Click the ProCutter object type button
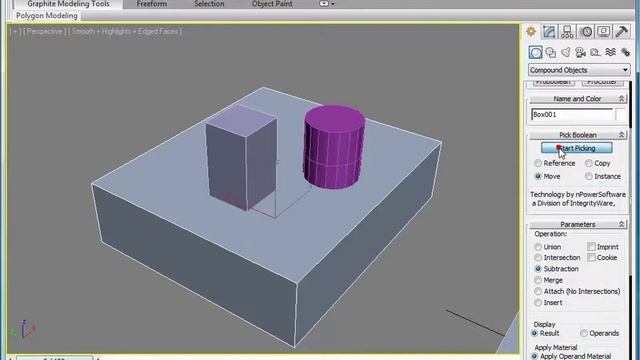 [602, 83]
